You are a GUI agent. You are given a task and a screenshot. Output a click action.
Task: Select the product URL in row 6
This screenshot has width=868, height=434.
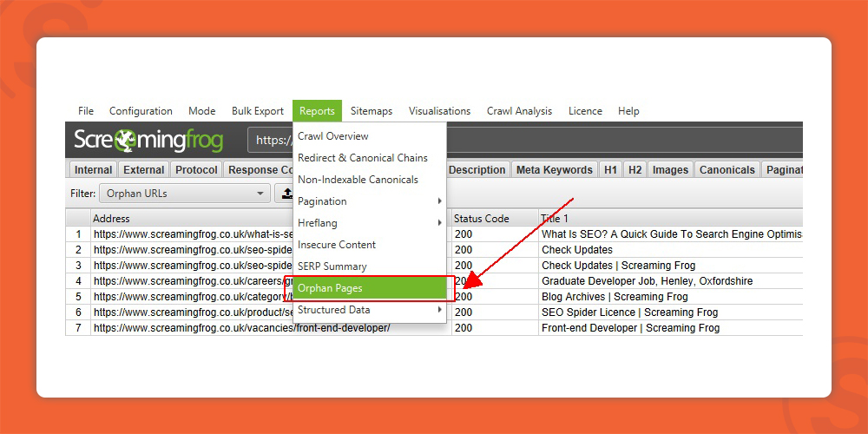[193, 312]
